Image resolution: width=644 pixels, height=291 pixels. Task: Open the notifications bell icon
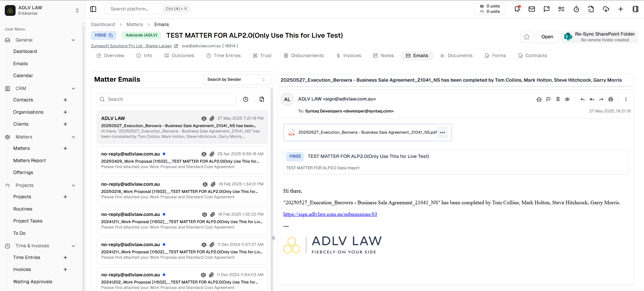pos(517,9)
